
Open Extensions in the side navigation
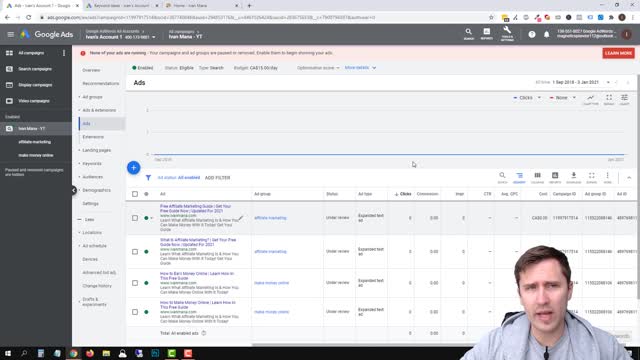93,137
